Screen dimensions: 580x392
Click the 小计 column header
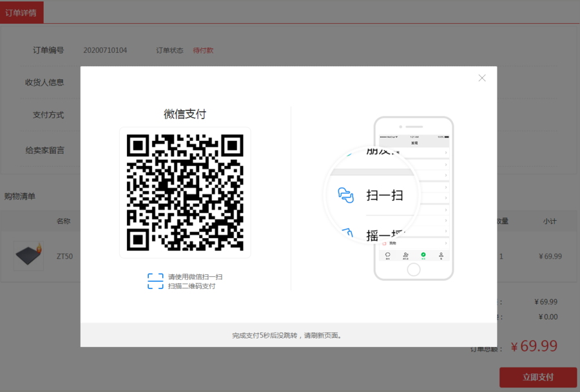tap(550, 221)
